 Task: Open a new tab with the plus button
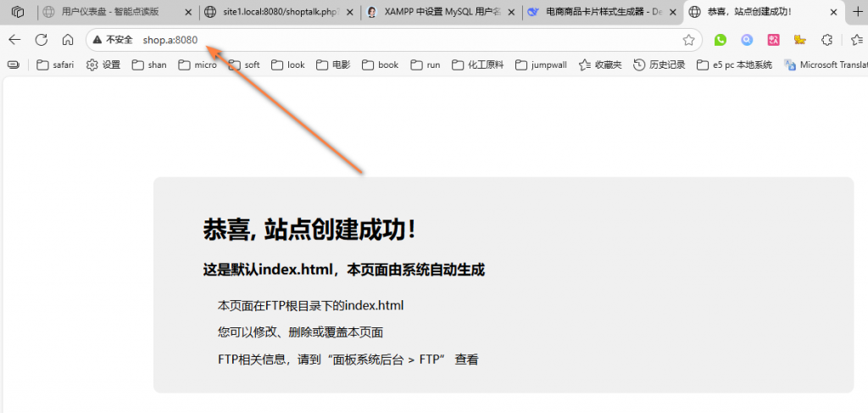click(857, 12)
